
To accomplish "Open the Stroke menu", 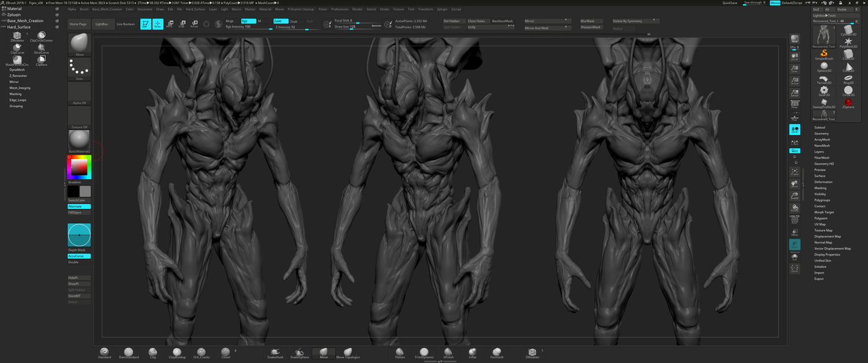I will pyautogui.click(x=384, y=9).
